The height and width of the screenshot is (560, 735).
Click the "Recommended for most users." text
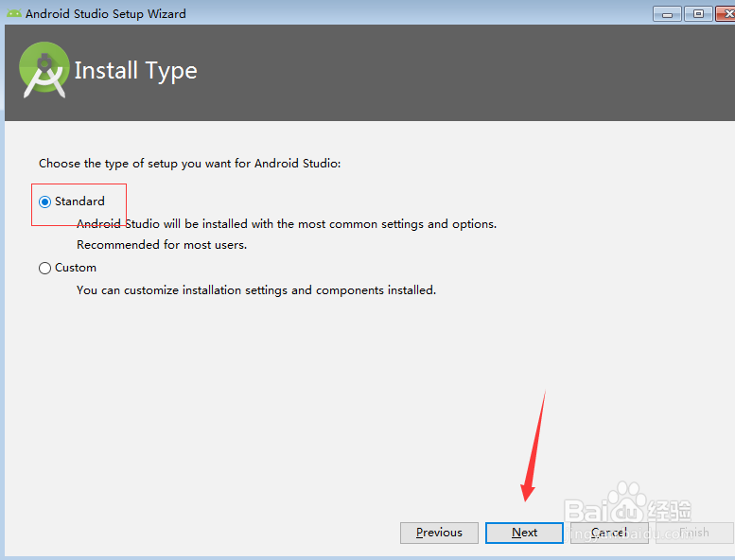[162, 245]
